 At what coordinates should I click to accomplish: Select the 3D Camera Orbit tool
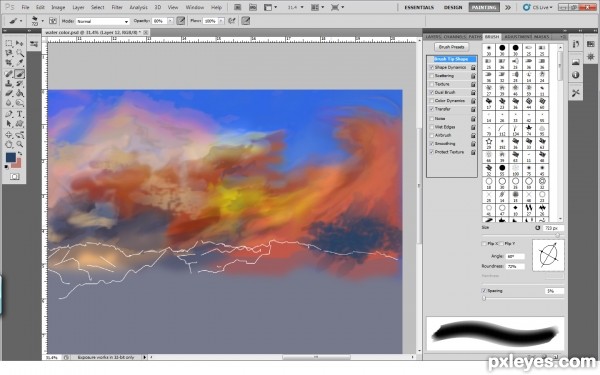click(20, 135)
